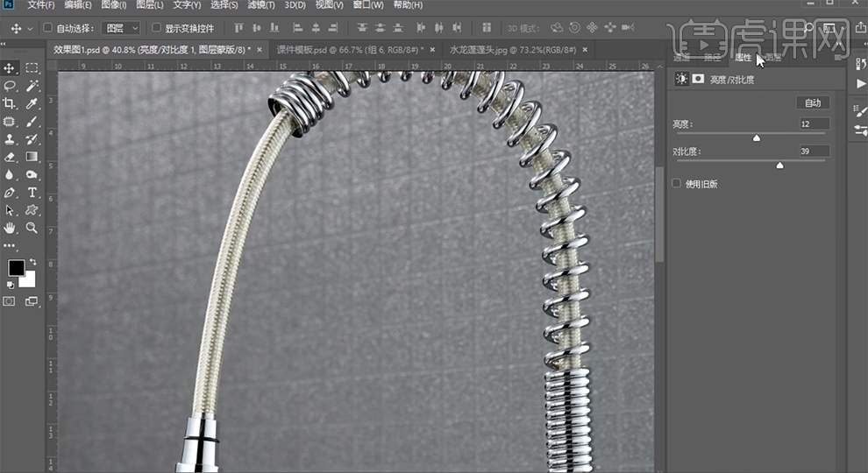Select the Horizontal Type tool
868x473 pixels.
pos(32,193)
